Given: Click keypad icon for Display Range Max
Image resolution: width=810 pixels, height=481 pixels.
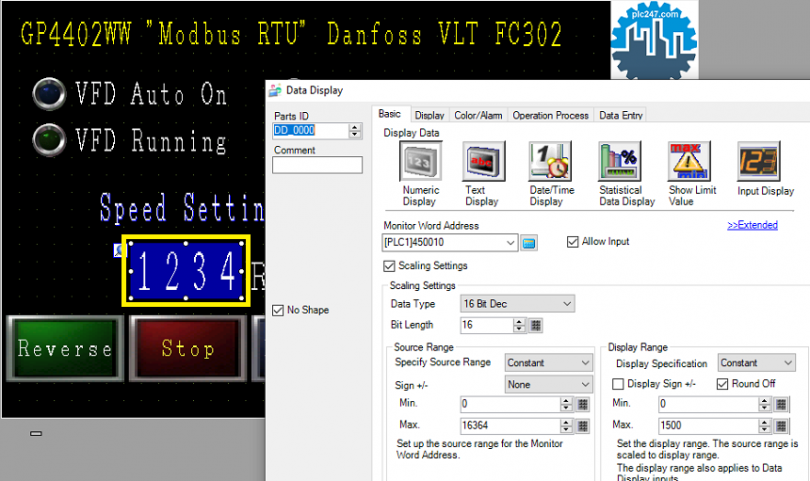Looking at the screenshot, I should click(x=781, y=426).
